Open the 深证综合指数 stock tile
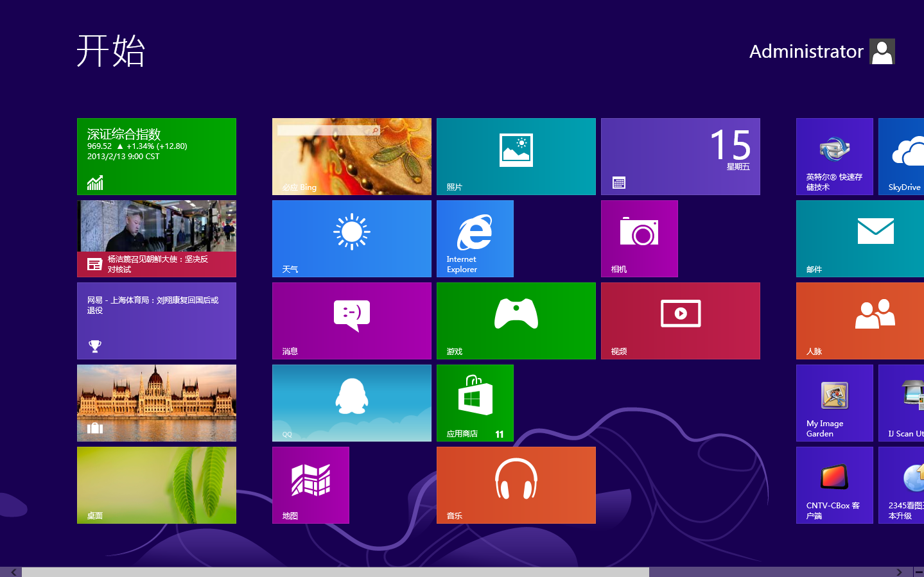This screenshot has width=924, height=577. pos(156,156)
